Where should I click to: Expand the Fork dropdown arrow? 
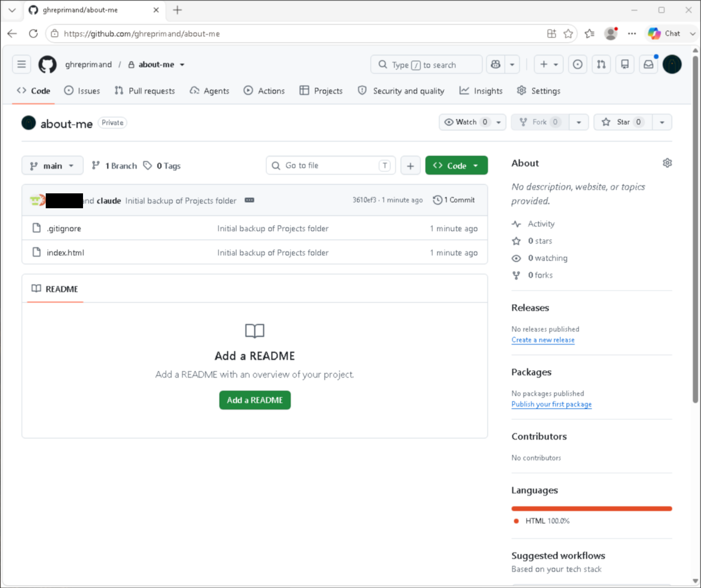pyautogui.click(x=579, y=122)
